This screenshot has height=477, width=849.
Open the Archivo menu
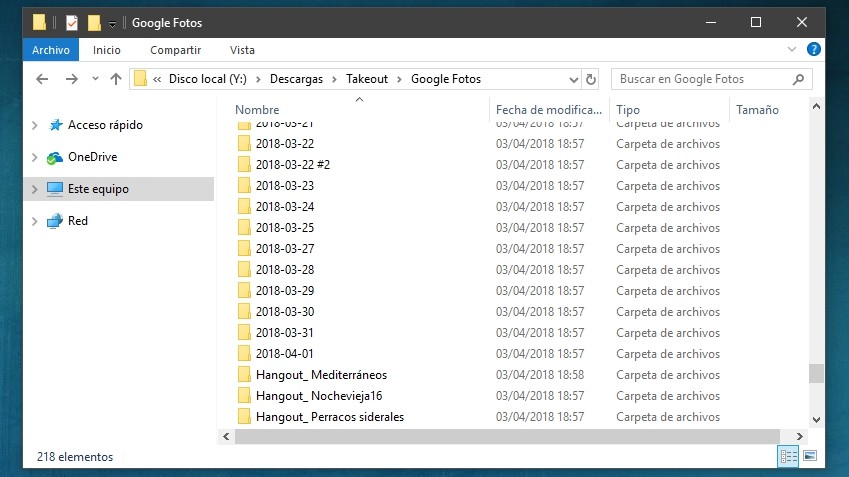(x=51, y=49)
